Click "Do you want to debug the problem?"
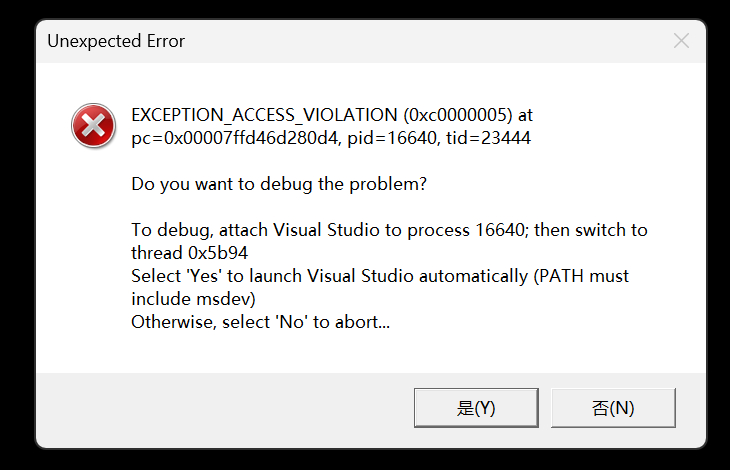The image size is (730, 470). pos(279,185)
